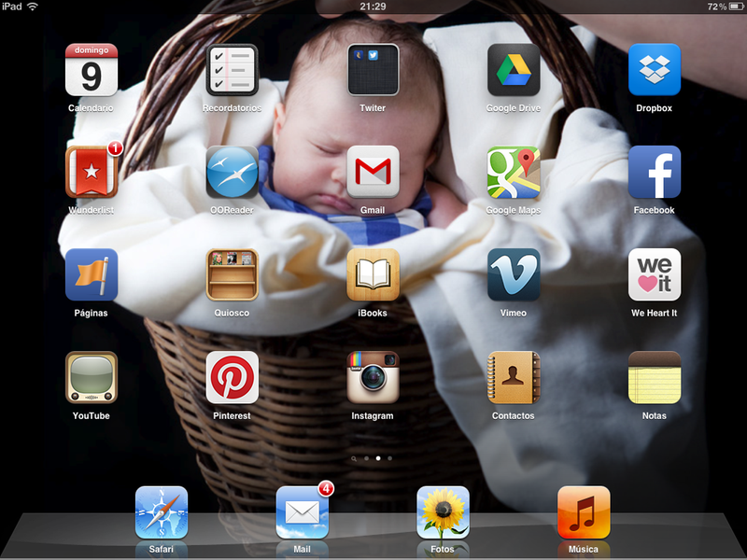Screen dimensions: 747x560
Task: Tap the 72% battery indicator
Action: (x=726, y=7)
